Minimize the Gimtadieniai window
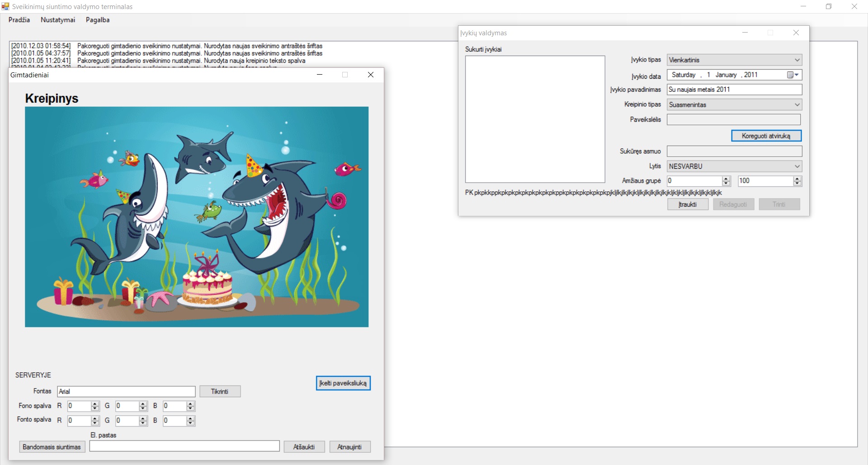 point(320,75)
